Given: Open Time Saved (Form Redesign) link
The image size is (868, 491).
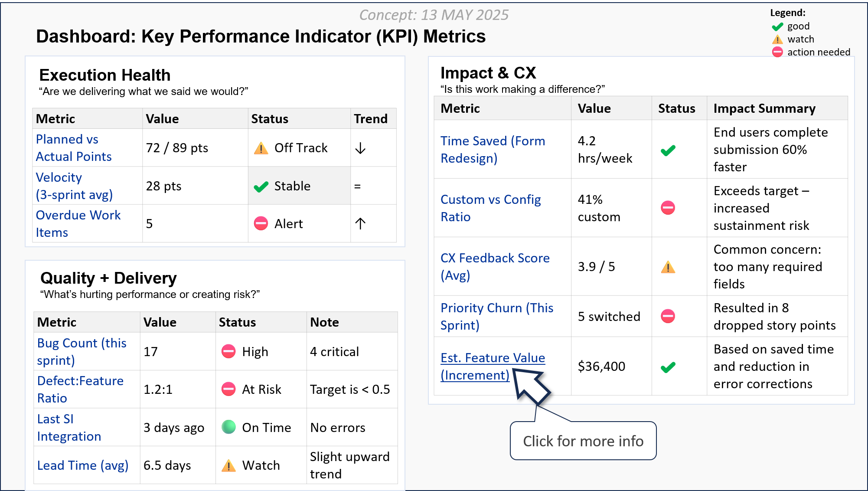Looking at the screenshot, I should coord(493,150).
